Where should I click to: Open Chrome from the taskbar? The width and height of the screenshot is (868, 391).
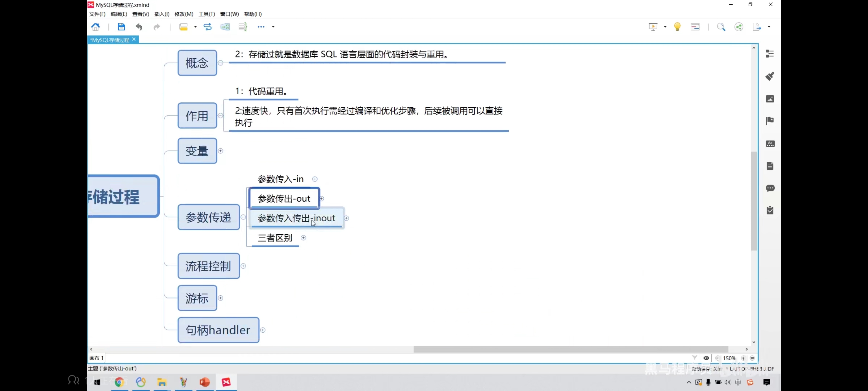point(119,382)
